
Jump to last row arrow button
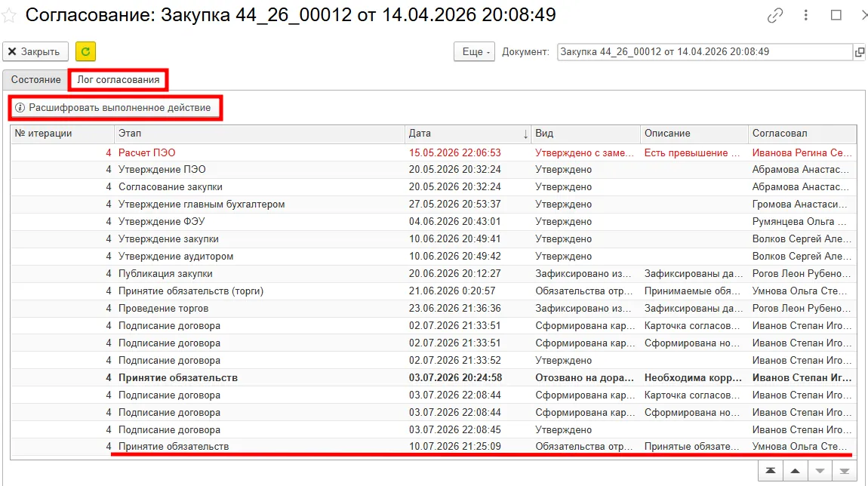[844, 471]
